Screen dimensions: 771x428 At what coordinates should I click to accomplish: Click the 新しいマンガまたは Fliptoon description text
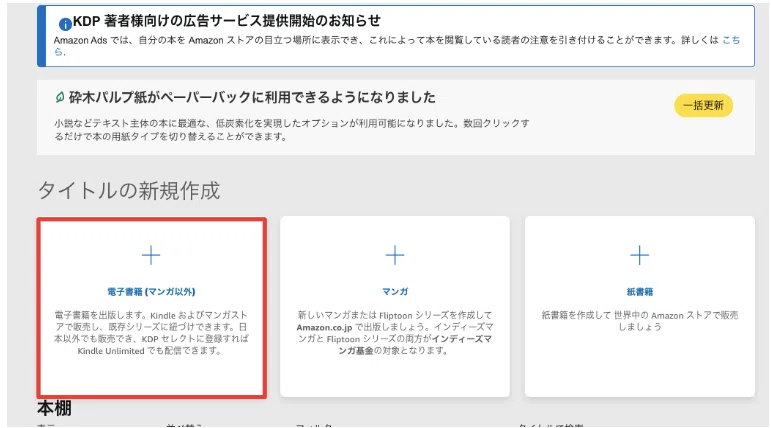coord(395,333)
